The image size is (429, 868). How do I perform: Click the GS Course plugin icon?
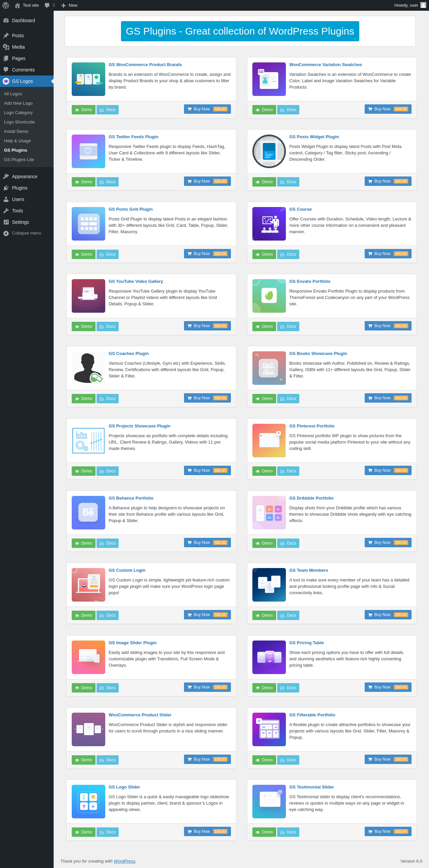tap(269, 224)
